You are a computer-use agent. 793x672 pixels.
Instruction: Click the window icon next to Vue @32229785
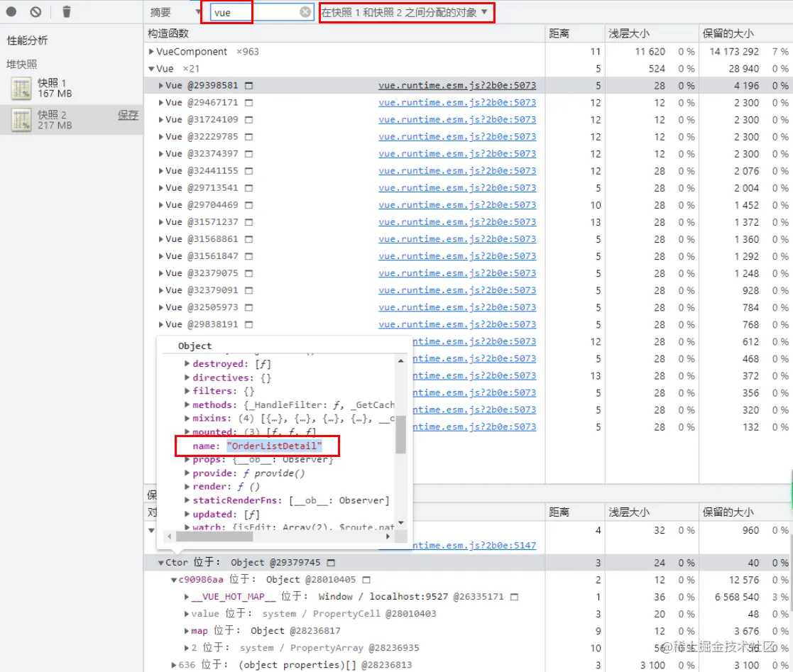(248, 137)
